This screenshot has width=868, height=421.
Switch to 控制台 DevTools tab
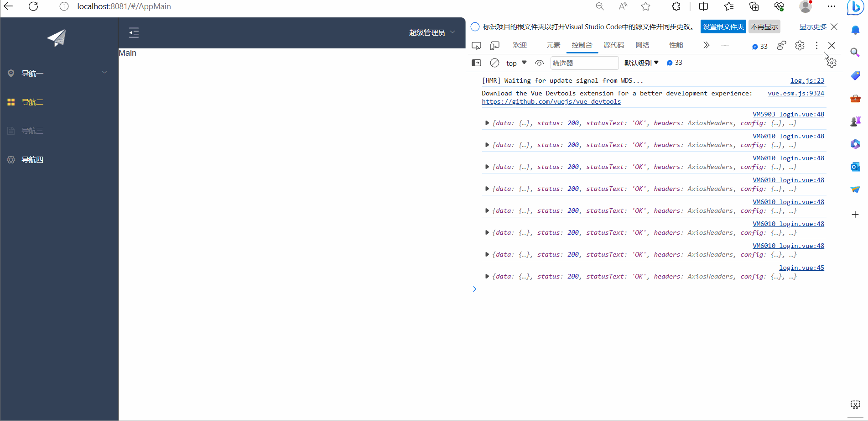click(x=582, y=45)
